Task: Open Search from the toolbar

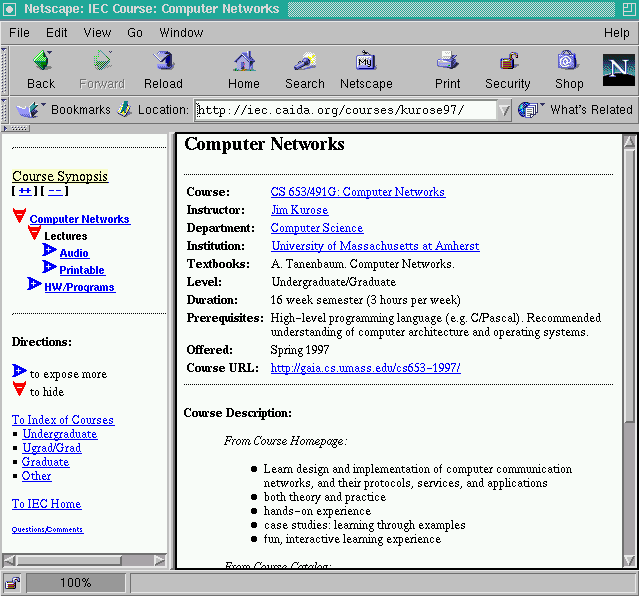Action: [x=305, y=61]
